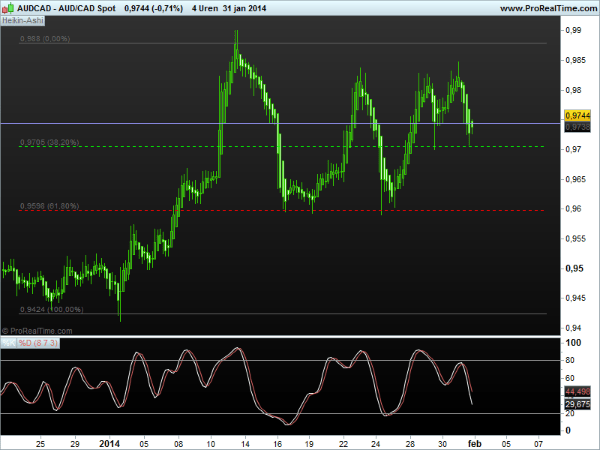Click the 60 level on stochastic axis
Image resolution: width=600 pixels, height=450 pixels.
point(570,378)
